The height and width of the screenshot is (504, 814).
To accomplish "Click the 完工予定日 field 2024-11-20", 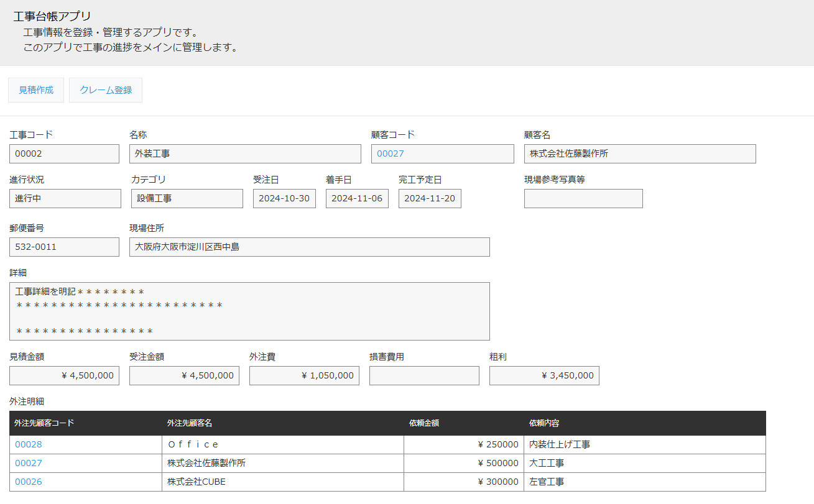I will [x=430, y=199].
